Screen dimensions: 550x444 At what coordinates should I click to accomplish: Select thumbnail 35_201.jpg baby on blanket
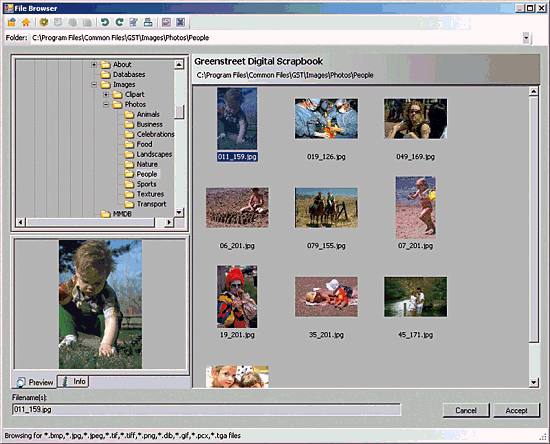click(327, 297)
